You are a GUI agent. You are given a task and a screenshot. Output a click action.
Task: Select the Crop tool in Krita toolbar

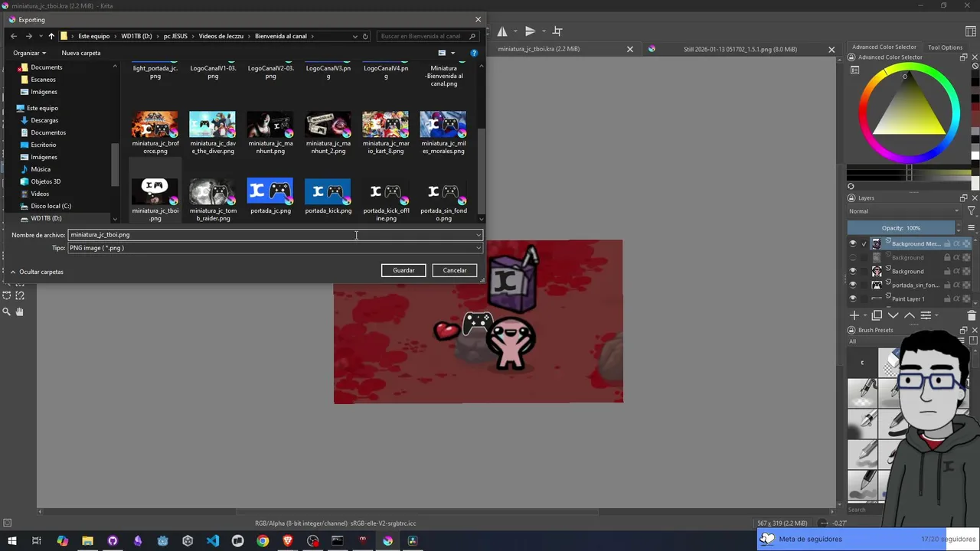click(557, 31)
